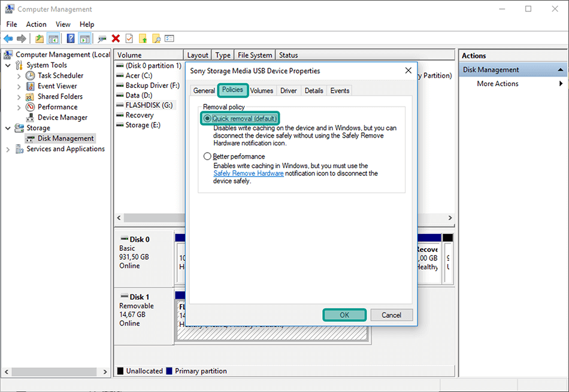This screenshot has width=569, height=392.
Task: Open the Action menu
Action: (x=37, y=25)
